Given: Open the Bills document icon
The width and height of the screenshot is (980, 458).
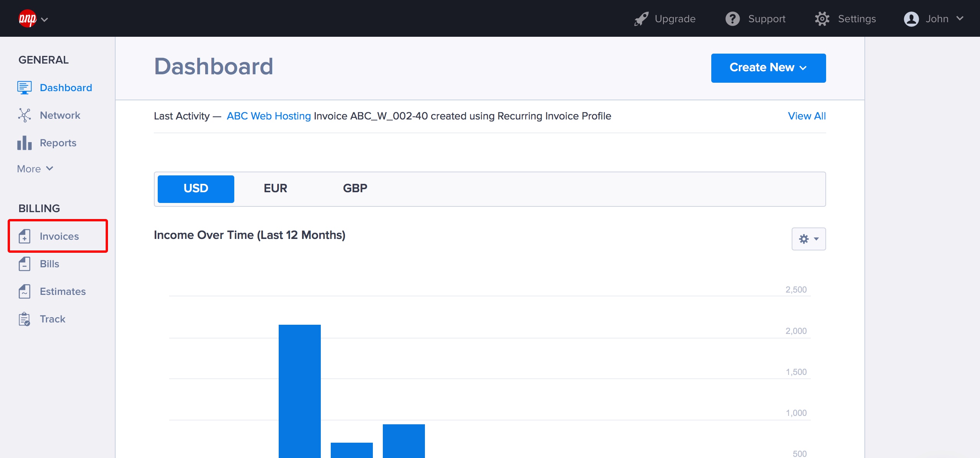Looking at the screenshot, I should 24,264.
